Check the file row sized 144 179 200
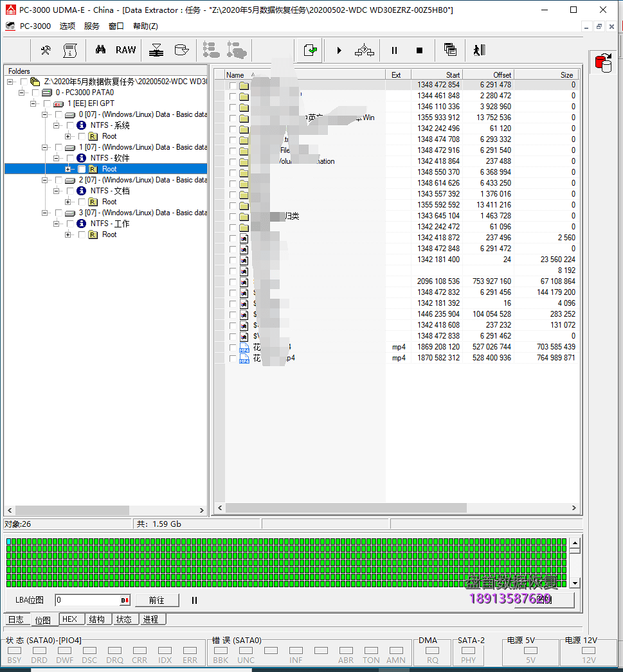Screen dimensions: 623x672 (x=232, y=293)
